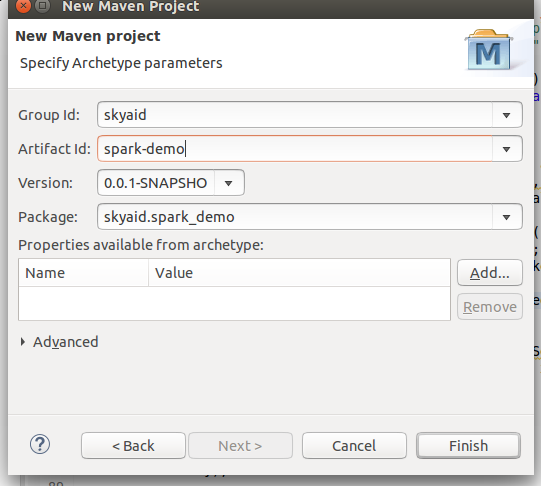Click the grey window button beside close

[x=42, y=6]
